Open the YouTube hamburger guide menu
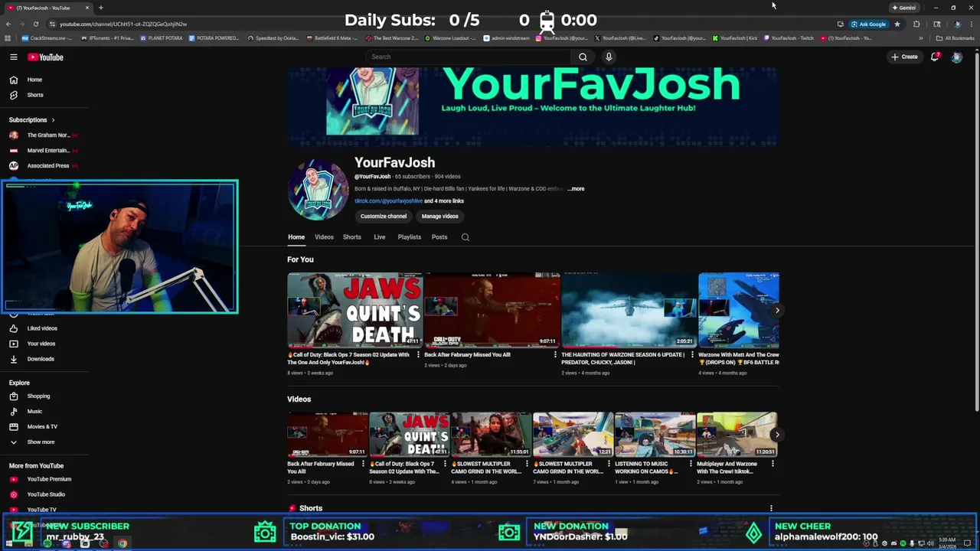The height and width of the screenshot is (551, 980). [13, 57]
